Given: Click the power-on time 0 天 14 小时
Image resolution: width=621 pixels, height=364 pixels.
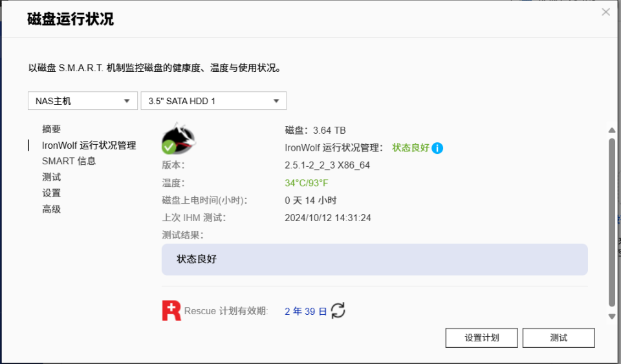Looking at the screenshot, I should click(x=310, y=200).
